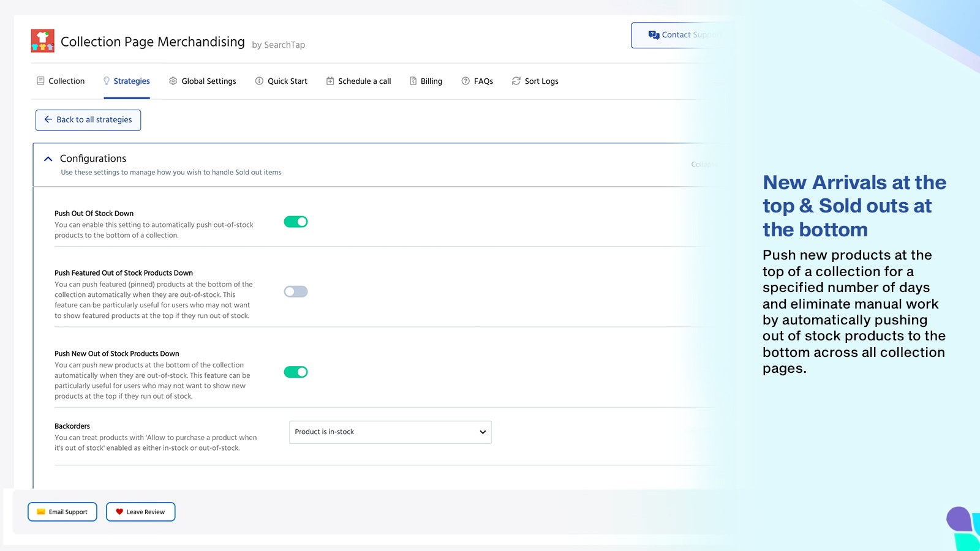The width and height of the screenshot is (980, 551).
Task: Collapse the Configurations section chevron
Action: click(48, 159)
